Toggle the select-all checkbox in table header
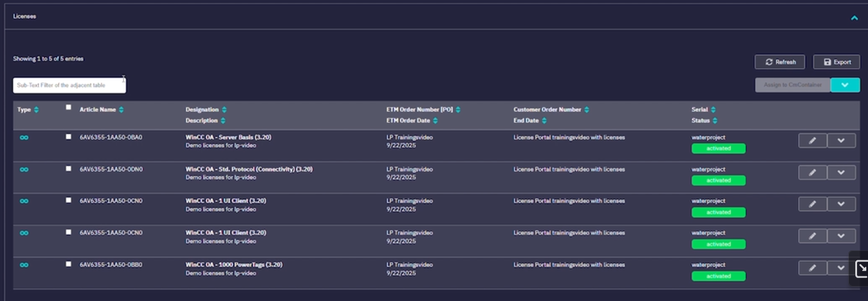This screenshot has height=301, width=868. (68, 107)
